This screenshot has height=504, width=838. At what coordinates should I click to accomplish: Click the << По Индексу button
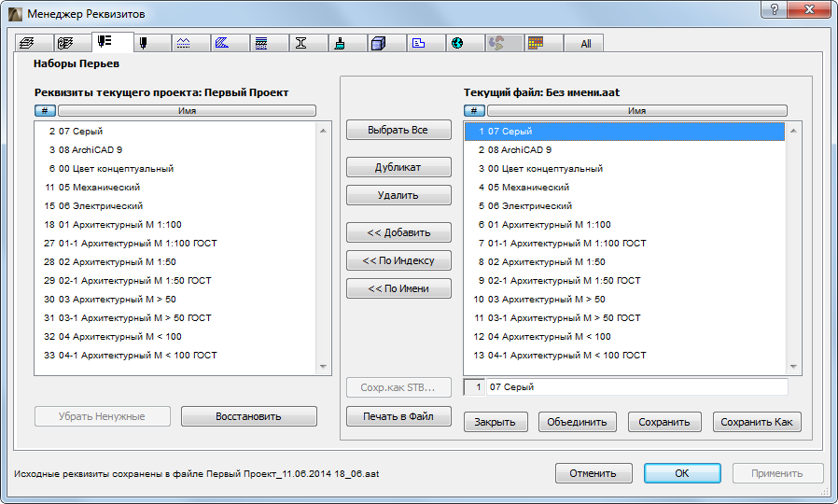coord(398,260)
